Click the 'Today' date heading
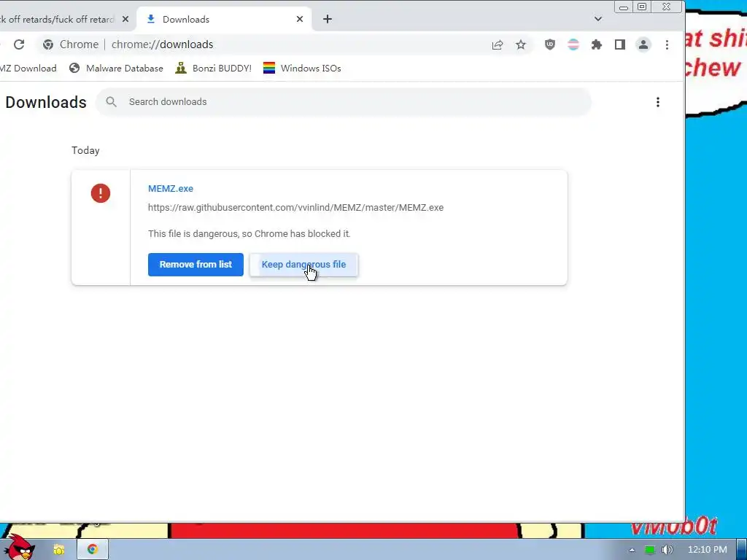This screenshot has height=560, width=747. coord(86,150)
